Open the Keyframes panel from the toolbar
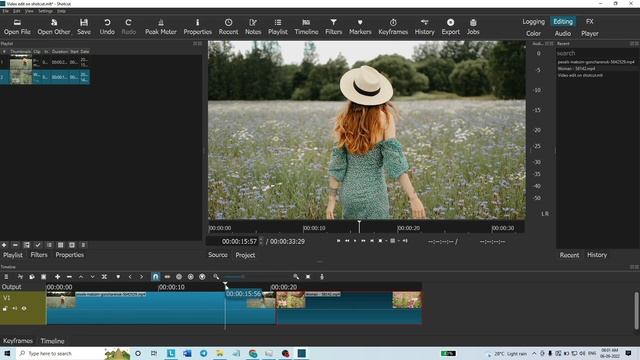Screen dimensions: 640x360 pos(393,27)
